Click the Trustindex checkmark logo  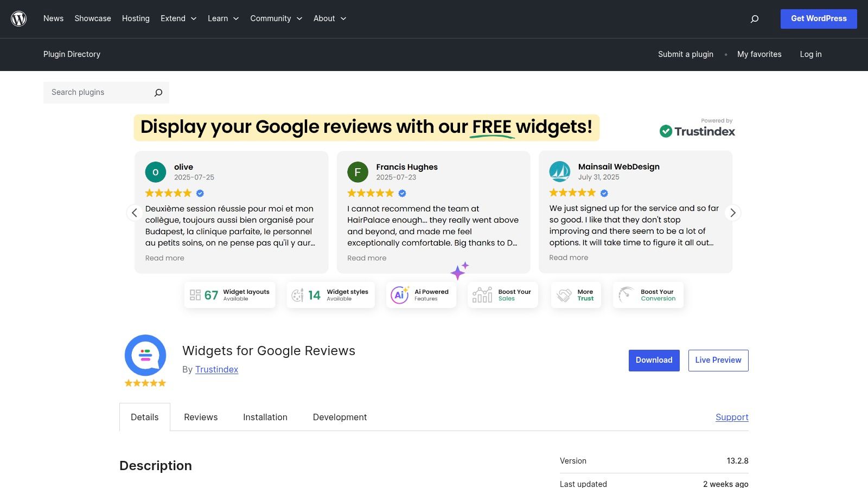pyautogui.click(x=666, y=131)
